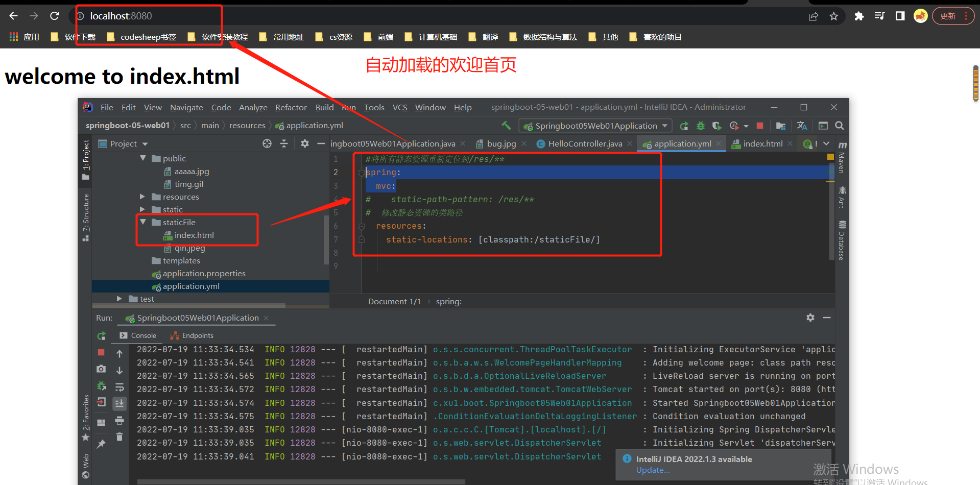Click the Stop square in Run panel
The height and width of the screenshot is (485, 980).
pos(101,352)
